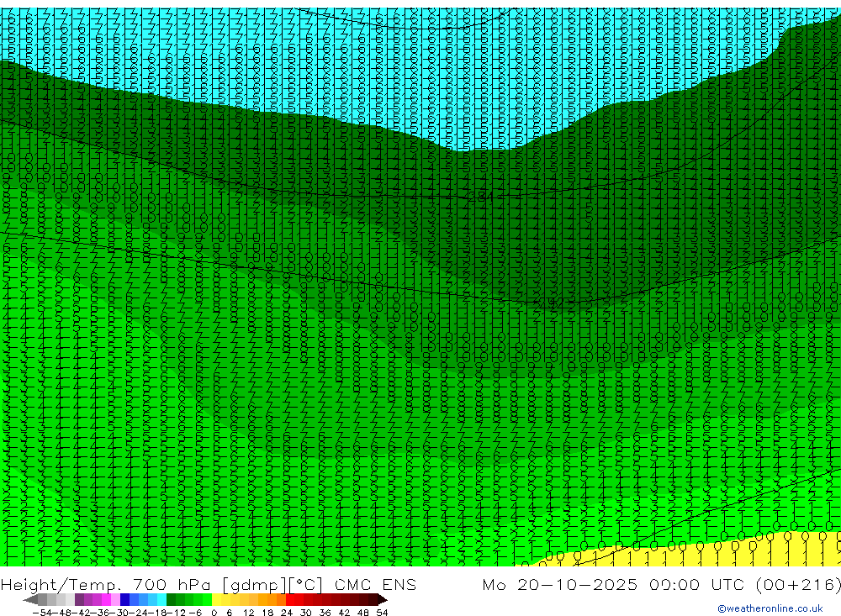The height and width of the screenshot is (616, 841).
Task: Pick the dark green swatch near the -12 tick
Action: pyautogui.click(x=171, y=599)
